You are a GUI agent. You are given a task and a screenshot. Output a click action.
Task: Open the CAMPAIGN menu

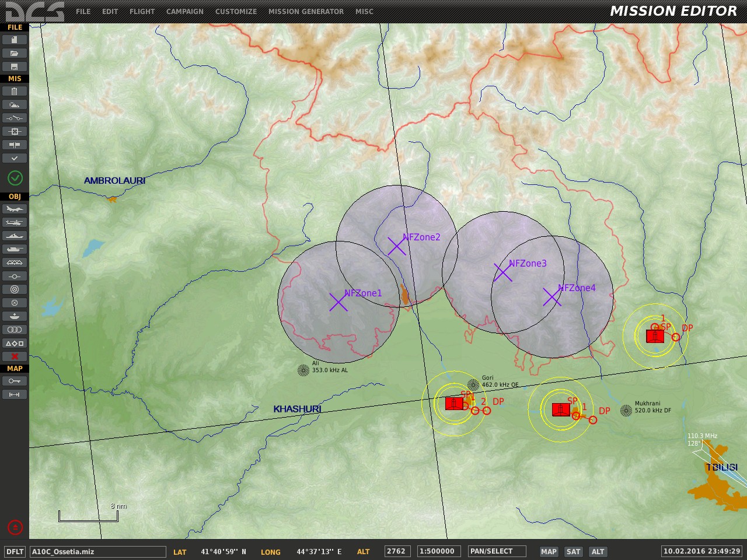(x=185, y=11)
